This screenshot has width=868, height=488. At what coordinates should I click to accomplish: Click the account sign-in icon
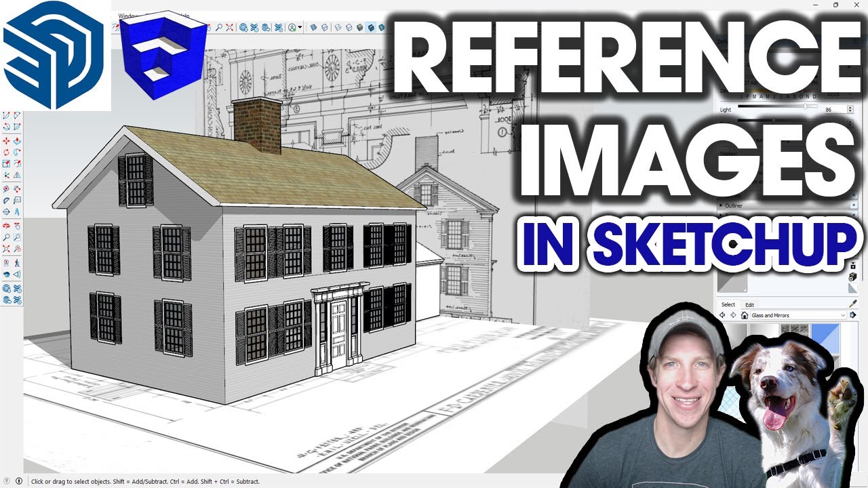coord(292,27)
